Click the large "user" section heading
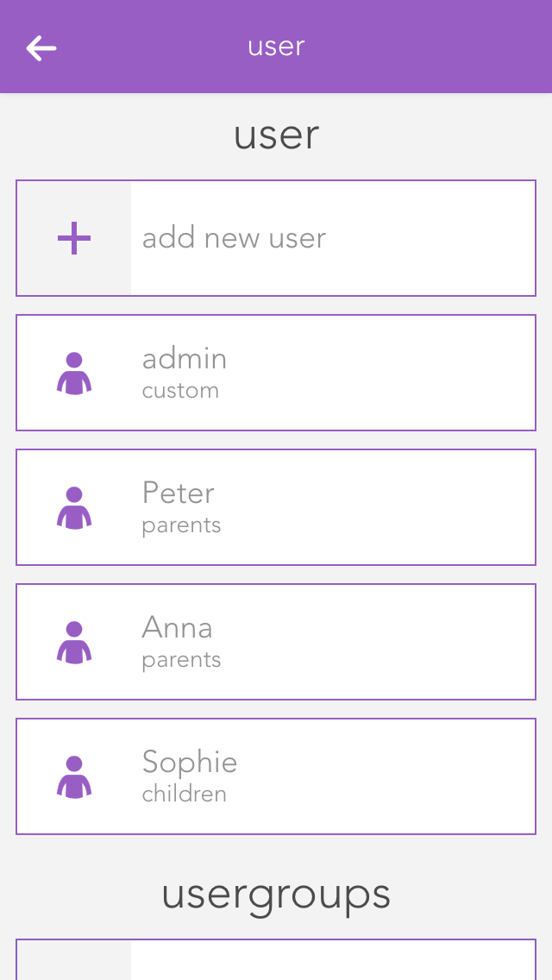The width and height of the screenshot is (552, 980). tap(276, 135)
